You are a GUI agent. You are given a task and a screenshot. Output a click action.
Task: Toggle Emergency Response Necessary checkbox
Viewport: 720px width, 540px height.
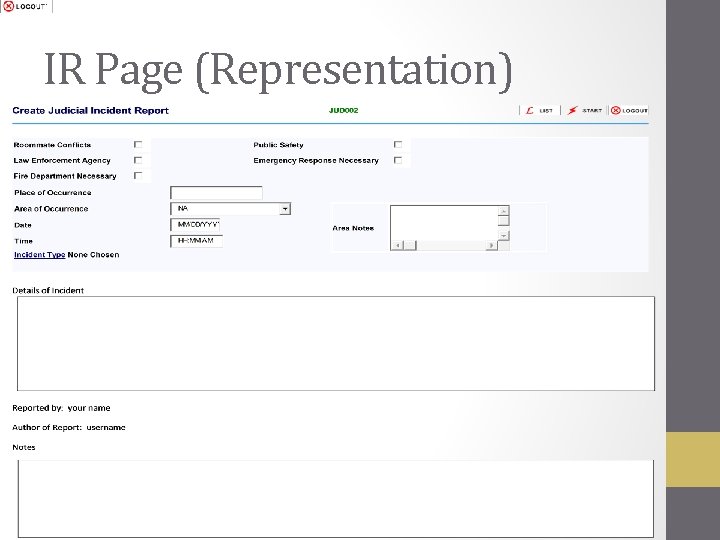(x=398, y=160)
